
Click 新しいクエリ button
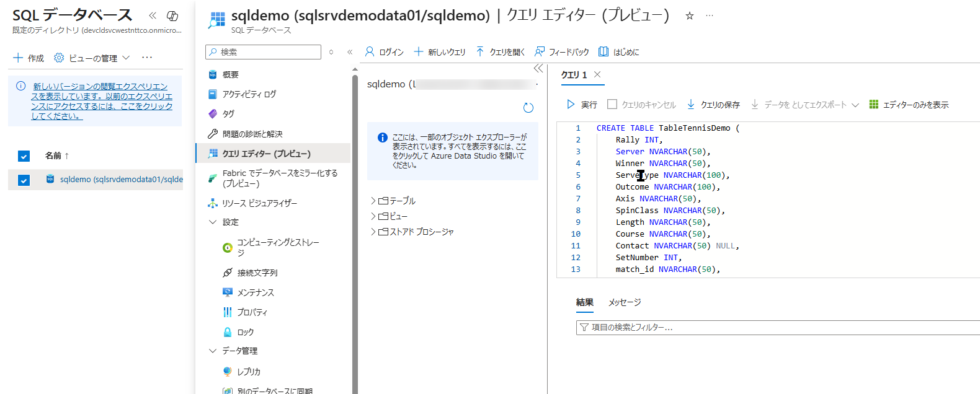point(440,52)
